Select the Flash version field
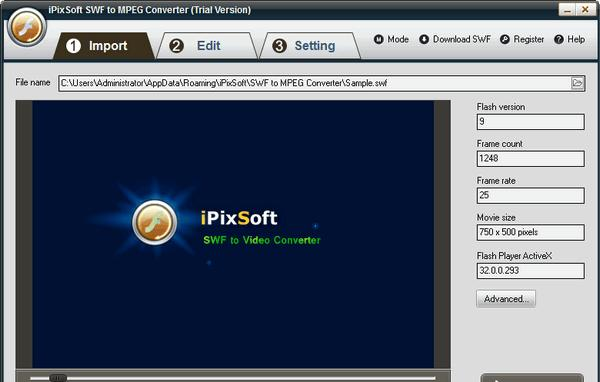 point(530,122)
